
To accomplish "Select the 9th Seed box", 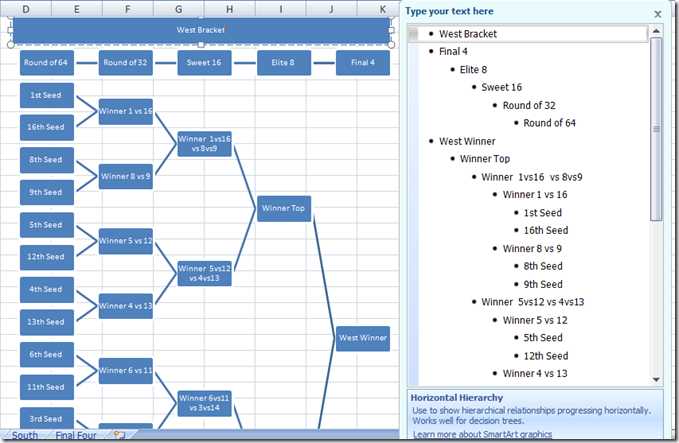I will tap(46, 192).
